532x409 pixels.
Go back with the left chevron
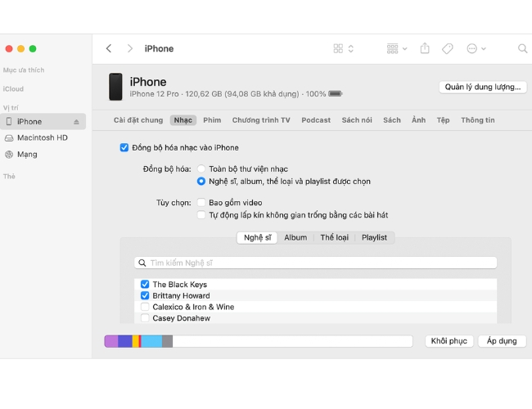pos(109,48)
